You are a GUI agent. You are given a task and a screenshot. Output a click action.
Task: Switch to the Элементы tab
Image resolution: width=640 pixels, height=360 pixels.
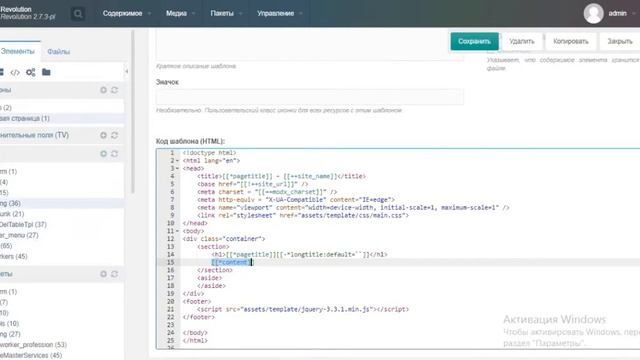click(x=18, y=51)
